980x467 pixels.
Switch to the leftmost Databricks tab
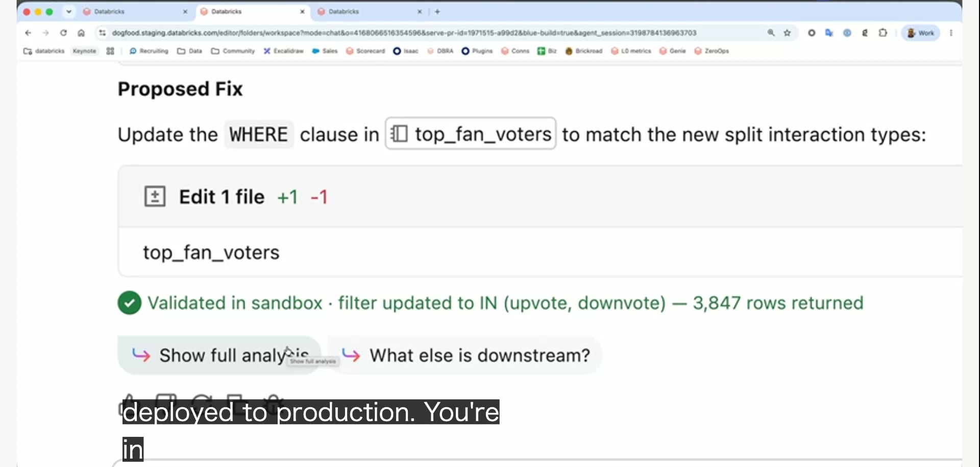[x=135, y=11]
